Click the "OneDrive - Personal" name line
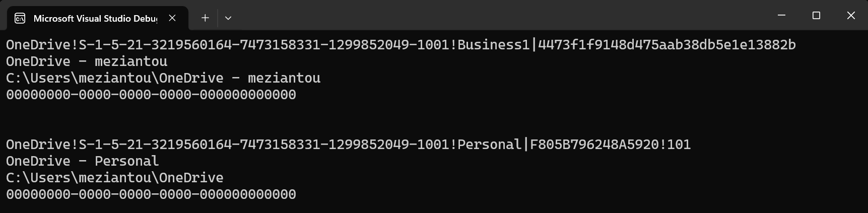868x213 pixels. pos(83,161)
